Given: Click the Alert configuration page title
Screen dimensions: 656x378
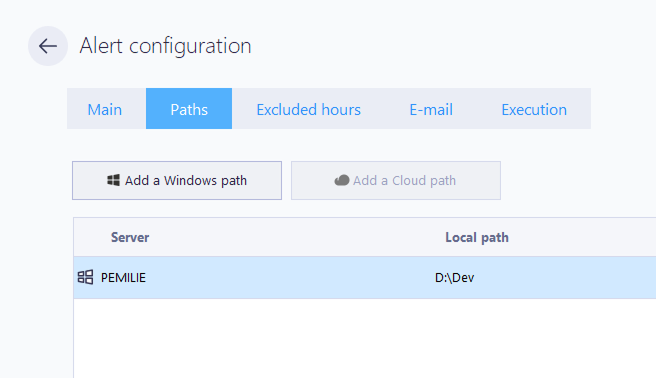Looking at the screenshot, I should coord(165,46).
